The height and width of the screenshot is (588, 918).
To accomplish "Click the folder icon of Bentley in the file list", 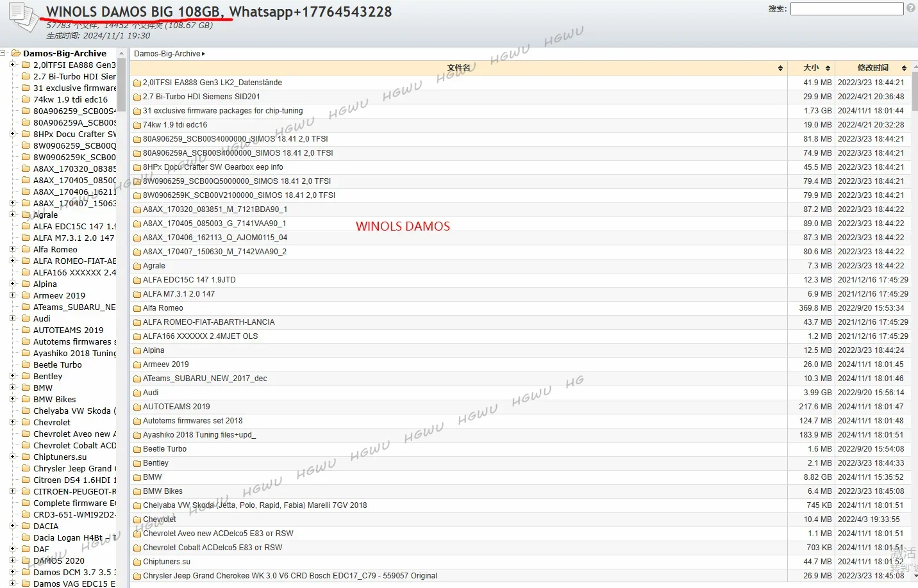I will coord(137,463).
